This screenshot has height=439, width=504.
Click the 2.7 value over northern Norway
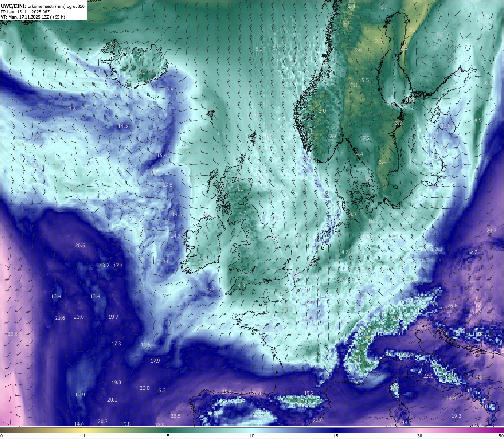pos(346,24)
